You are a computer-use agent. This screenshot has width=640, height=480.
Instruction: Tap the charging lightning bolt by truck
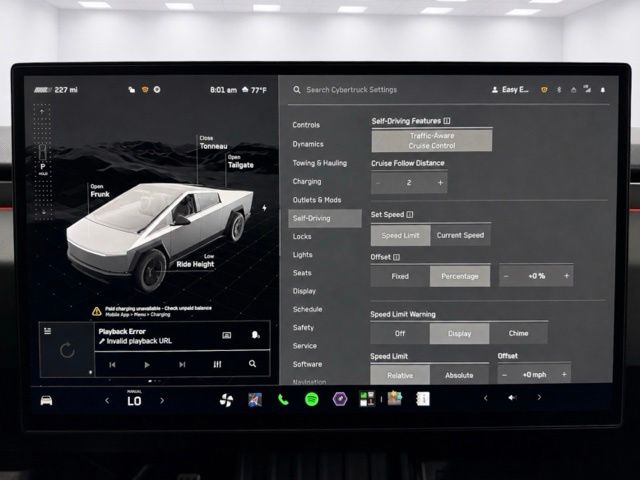[x=264, y=208]
